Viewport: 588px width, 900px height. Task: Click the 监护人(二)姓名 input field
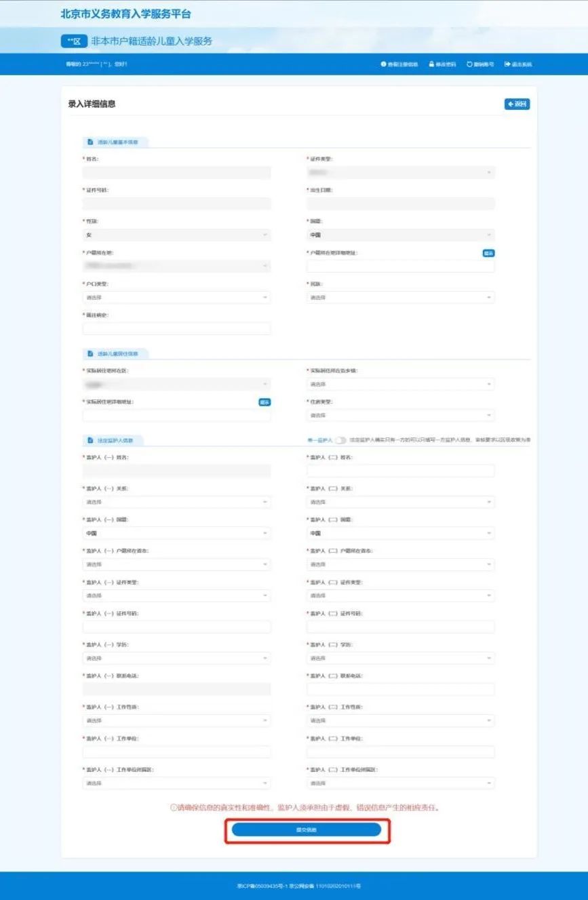point(400,471)
